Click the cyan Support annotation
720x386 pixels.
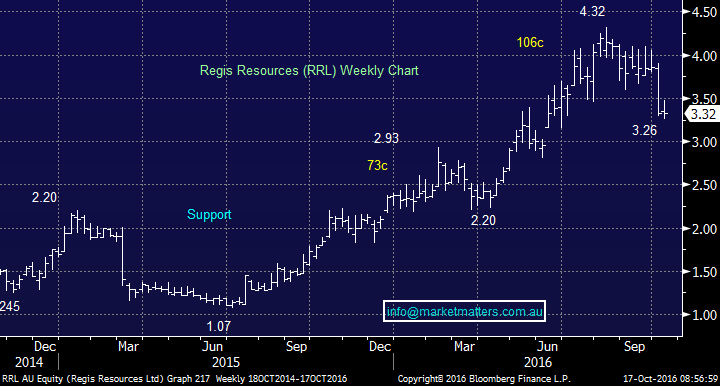[x=209, y=215]
